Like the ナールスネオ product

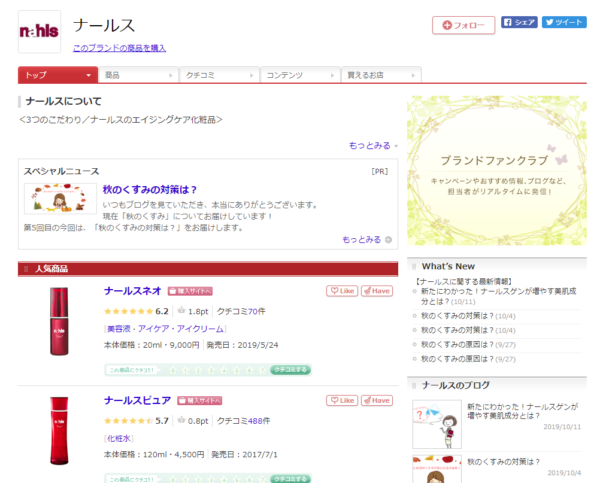(342, 291)
